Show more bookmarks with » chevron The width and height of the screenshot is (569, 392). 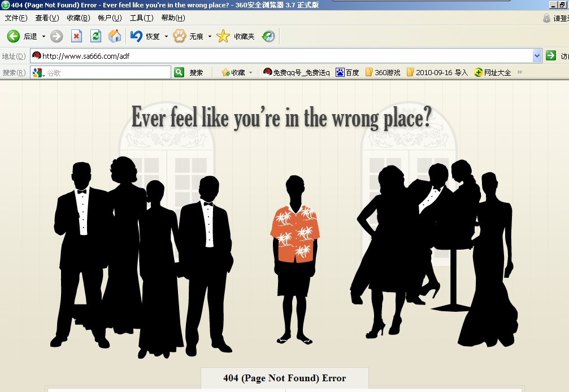tap(520, 72)
